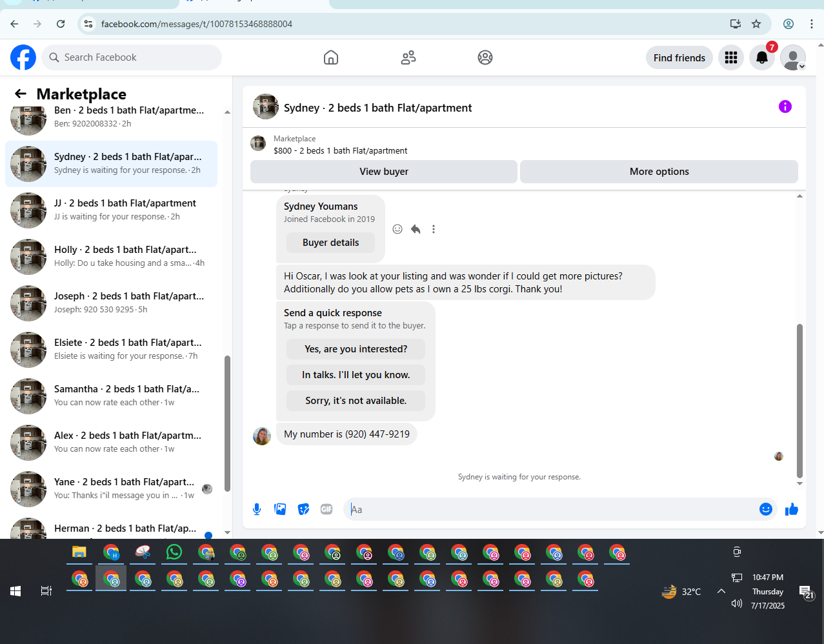The height and width of the screenshot is (644, 824).
Task: Open Holly's conversation in the list
Action: tap(111, 257)
